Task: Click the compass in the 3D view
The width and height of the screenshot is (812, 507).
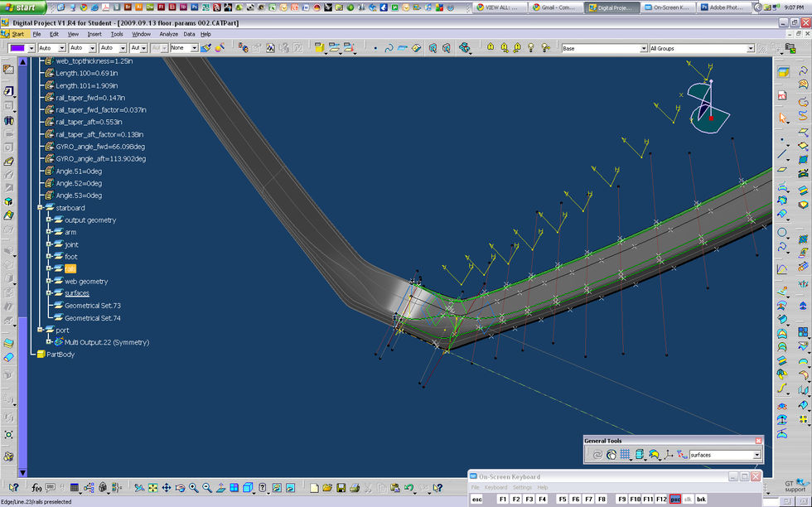Action: [x=708, y=107]
